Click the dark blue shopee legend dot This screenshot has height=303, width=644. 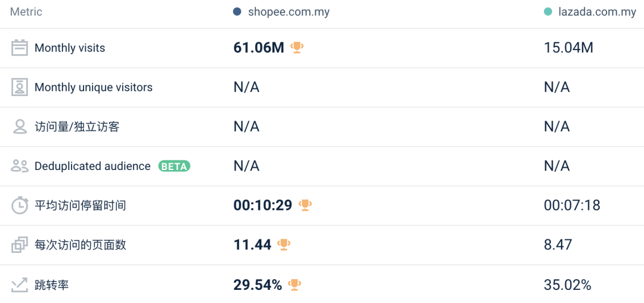point(237,12)
